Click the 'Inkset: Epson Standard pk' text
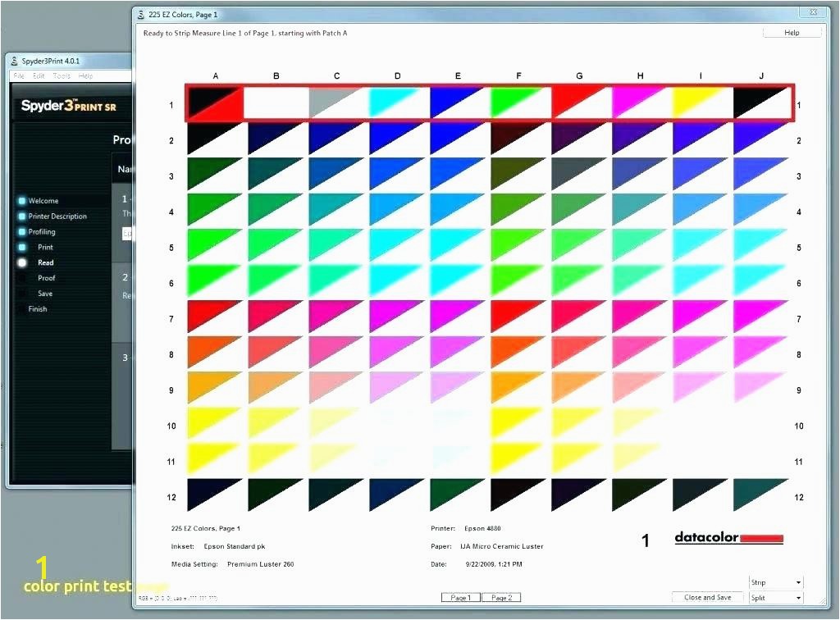Viewport: 840px width, 620px height. pyautogui.click(x=218, y=547)
